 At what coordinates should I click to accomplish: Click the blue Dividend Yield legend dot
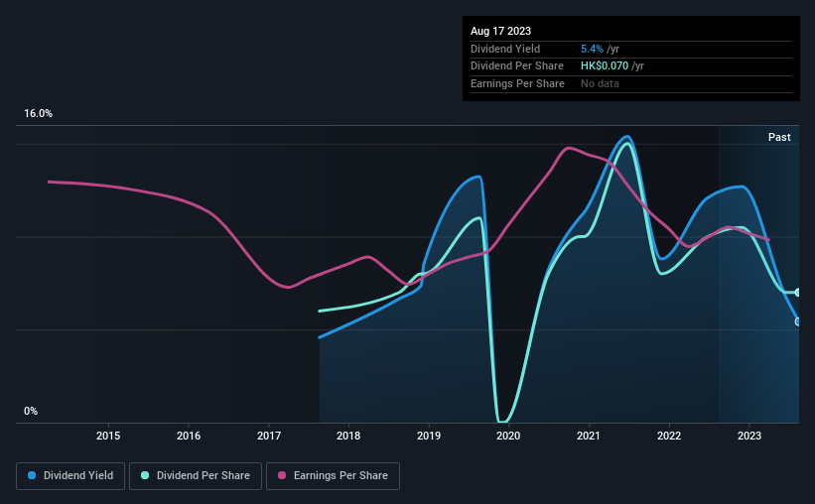32,475
